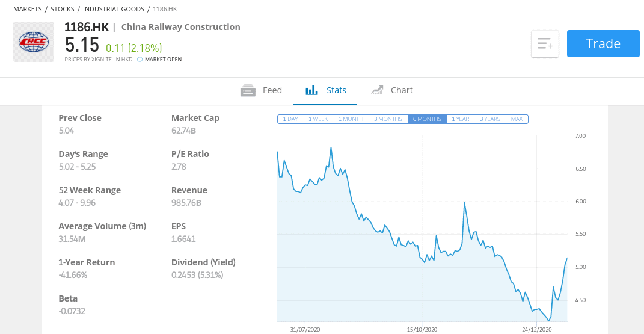The width and height of the screenshot is (644, 334).
Task: Go to MARKETS breadcrumb link
Action: click(x=28, y=9)
